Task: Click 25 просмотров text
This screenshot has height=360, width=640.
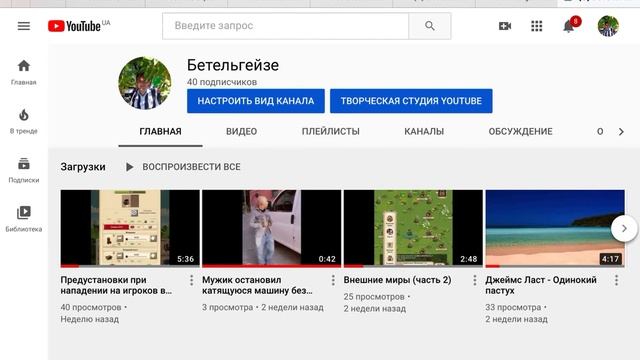Action: click(x=374, y=297)
